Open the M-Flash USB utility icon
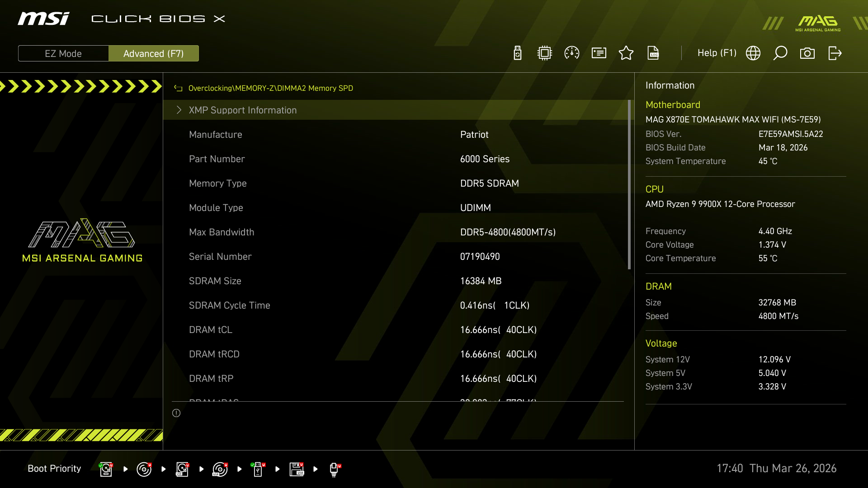 point(517,53)
